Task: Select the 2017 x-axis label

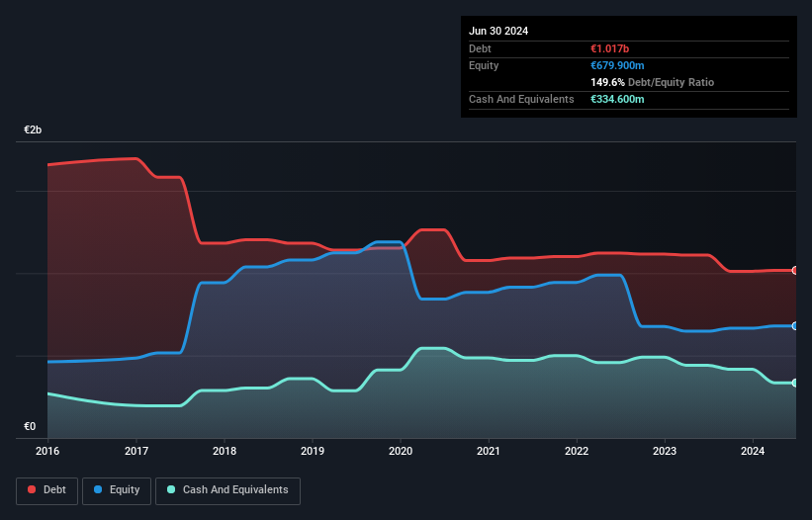Action: coord(136,451)
